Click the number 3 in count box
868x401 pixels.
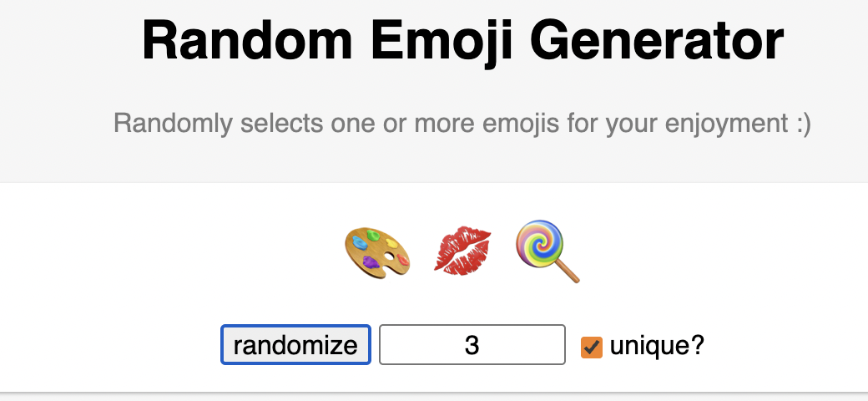pyautogui.click(x=472, y=345)
